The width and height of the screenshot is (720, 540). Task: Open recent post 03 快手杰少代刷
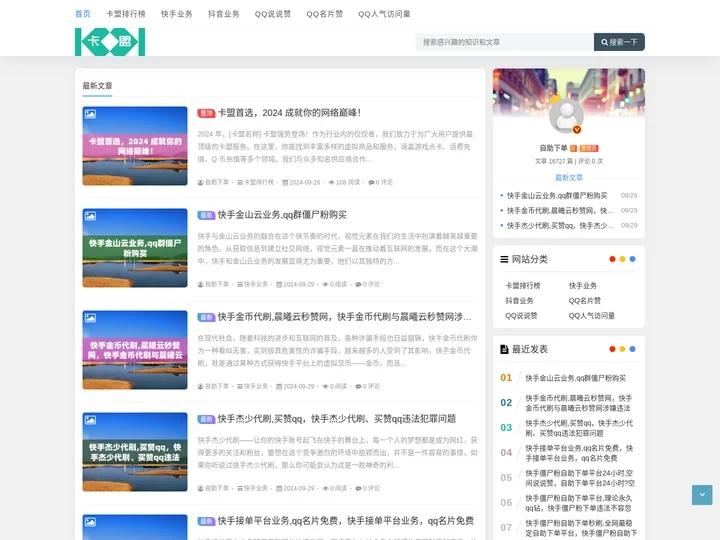coord(579,428)
